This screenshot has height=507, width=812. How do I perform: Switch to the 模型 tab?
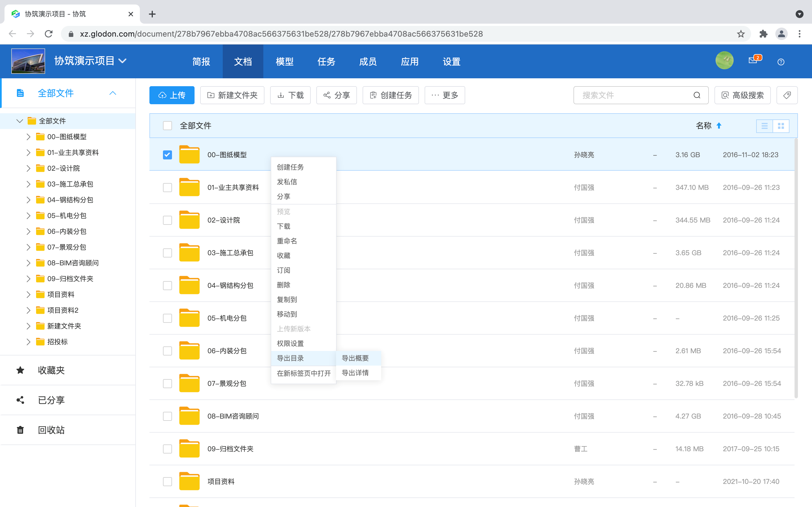click(284, 61)
